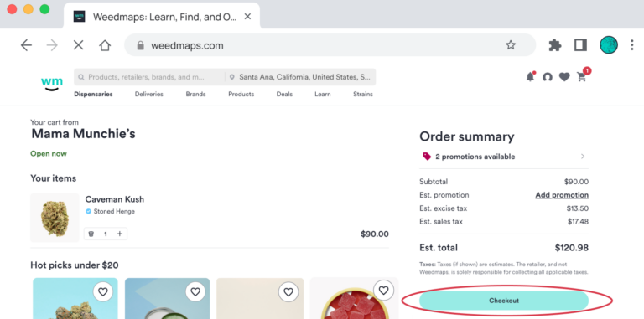The width and height of the screenshot is (644, 319).
Task: Open the Strains nav item
Action: tap(363, 95)
